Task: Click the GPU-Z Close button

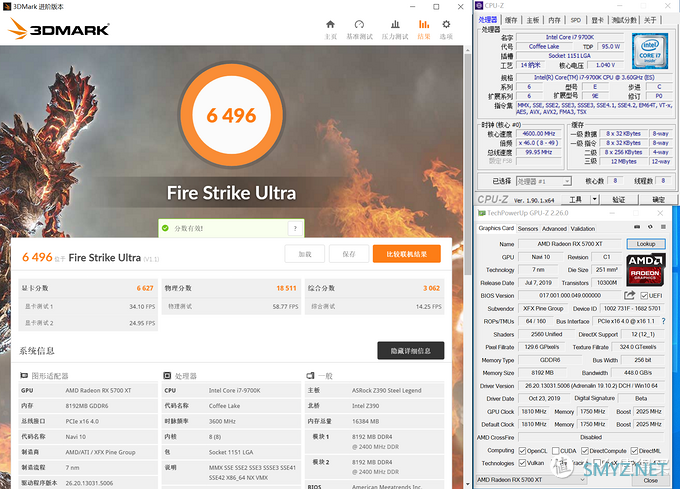Action: (x=650, y=480)
